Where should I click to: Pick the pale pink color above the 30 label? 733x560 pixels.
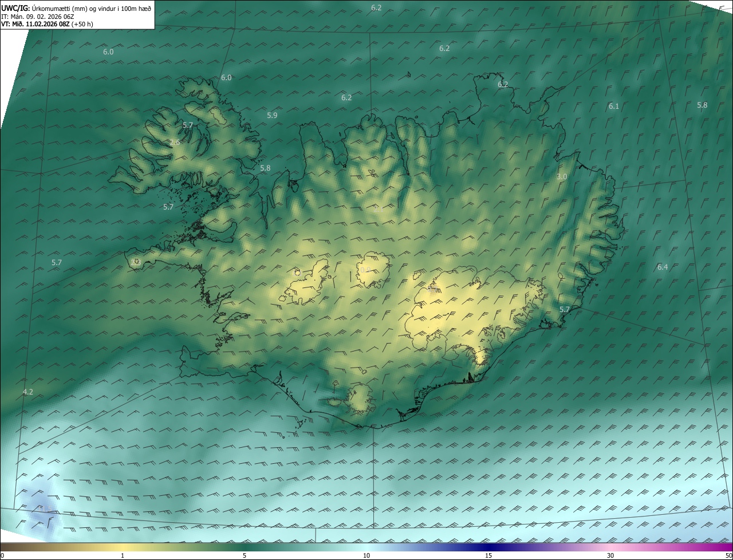tap(610, 547)
